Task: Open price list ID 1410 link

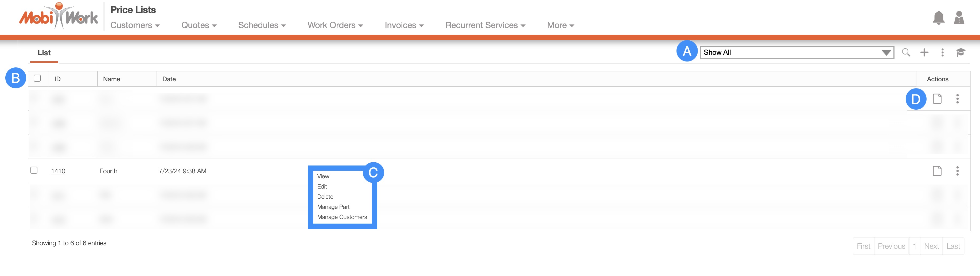Action: pos(58,171)
